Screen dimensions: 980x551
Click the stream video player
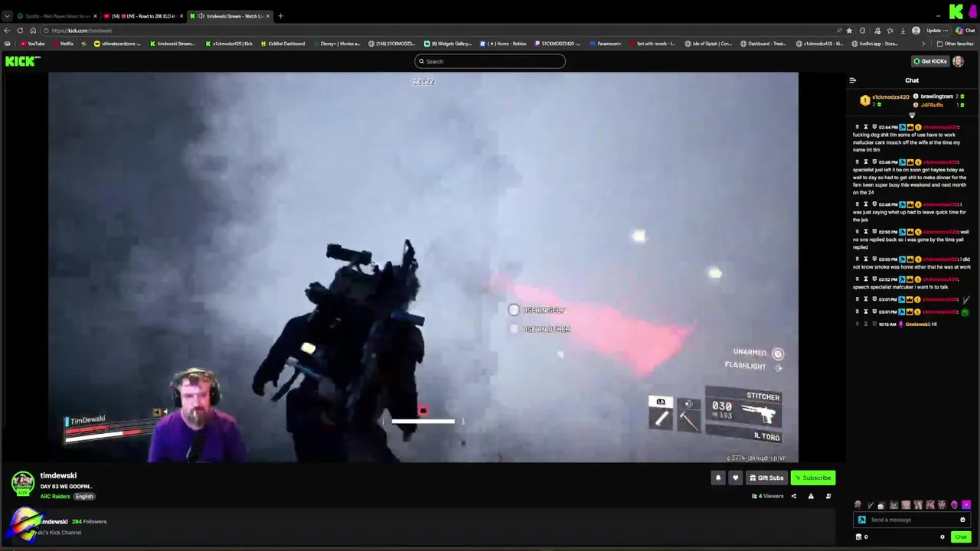423,267
